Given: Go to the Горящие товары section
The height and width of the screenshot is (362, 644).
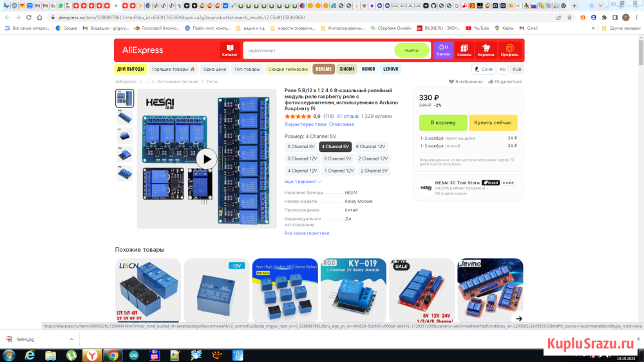Looking at the screenshot, I should [x=173, y=69].
